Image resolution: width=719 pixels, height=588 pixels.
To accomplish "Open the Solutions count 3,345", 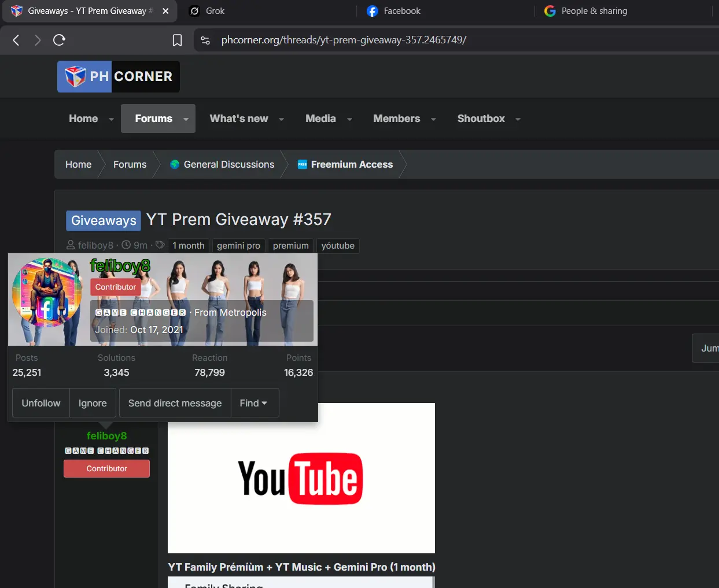I will [x=116, y=372].
